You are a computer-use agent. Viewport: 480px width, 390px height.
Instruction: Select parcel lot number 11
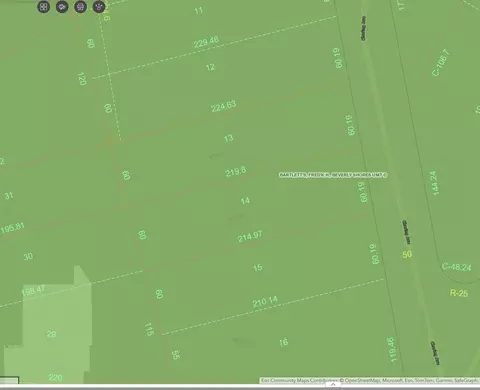(x=198, y=11)
